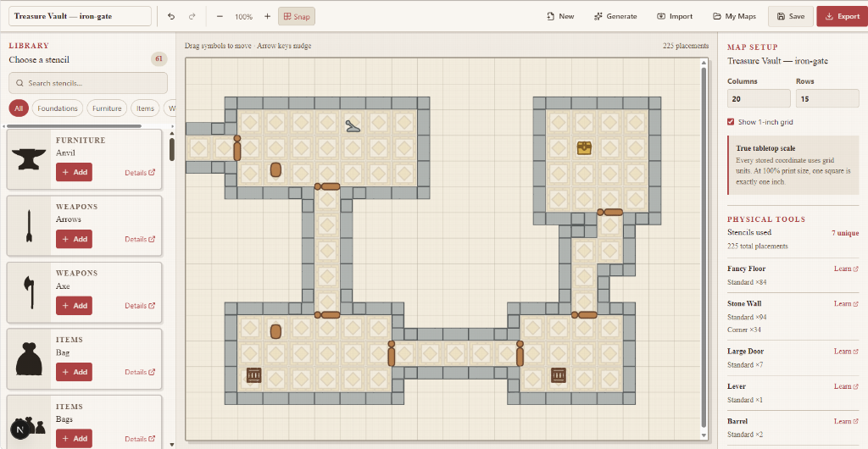Open Learn link for Barrel

(846, 421)
